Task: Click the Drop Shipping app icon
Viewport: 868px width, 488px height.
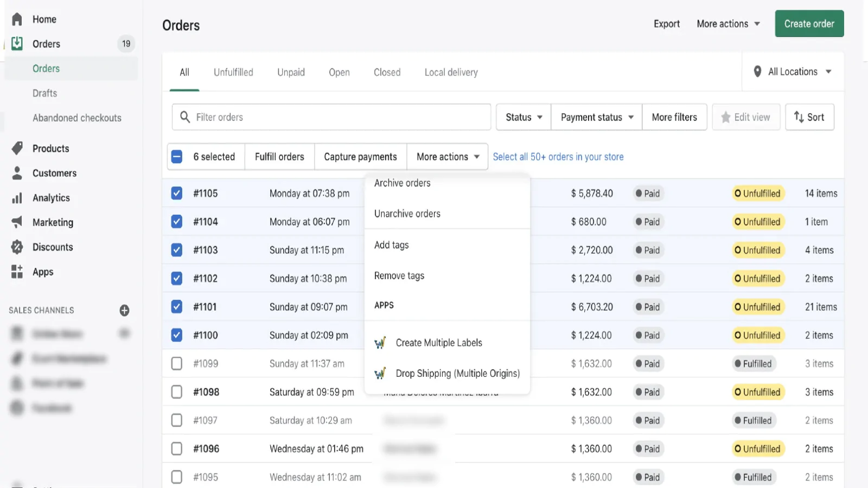Action: [x=380, y=373]
